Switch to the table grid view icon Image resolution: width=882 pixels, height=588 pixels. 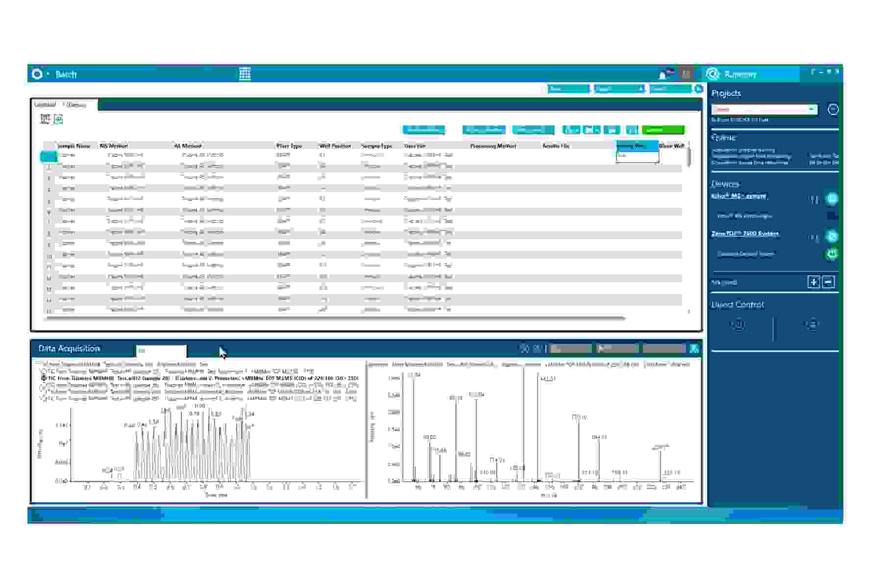[45, 119]
